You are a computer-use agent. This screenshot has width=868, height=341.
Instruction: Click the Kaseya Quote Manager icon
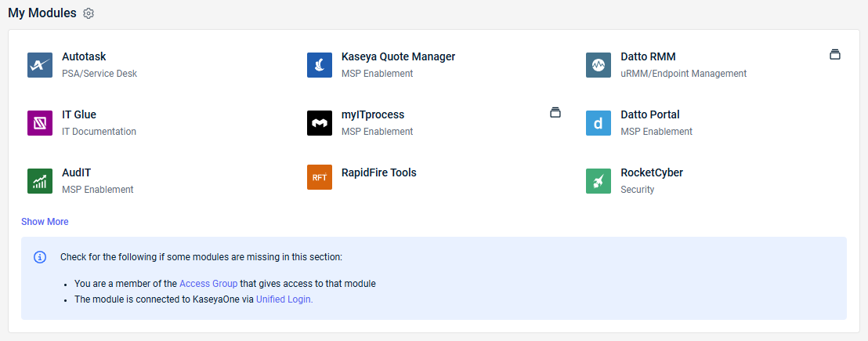[320, 65]
